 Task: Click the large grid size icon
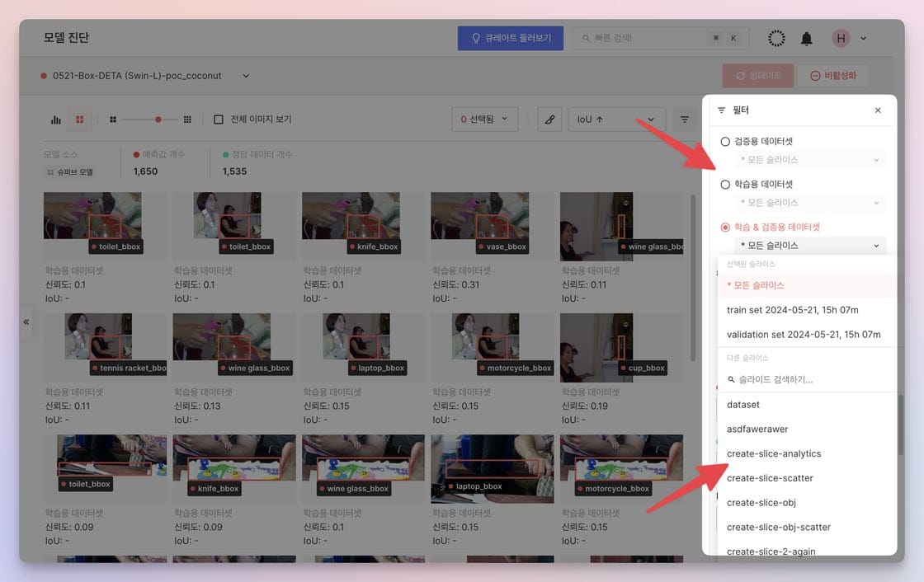click(x=187, y=120)
